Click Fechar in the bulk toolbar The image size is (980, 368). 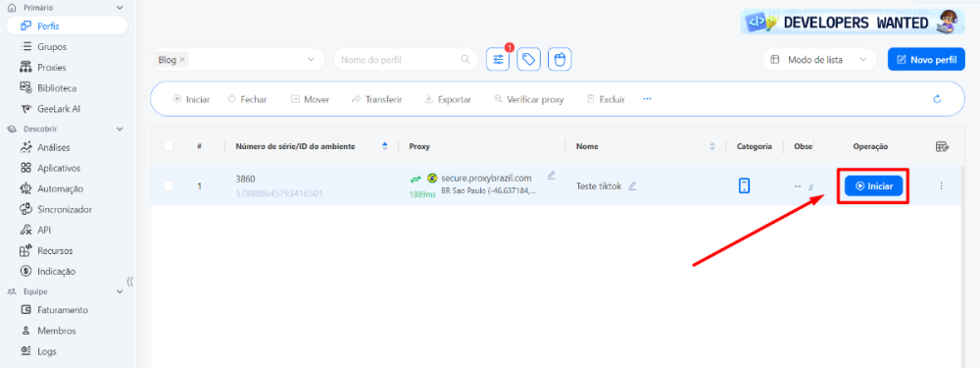(x=248, y=99)
